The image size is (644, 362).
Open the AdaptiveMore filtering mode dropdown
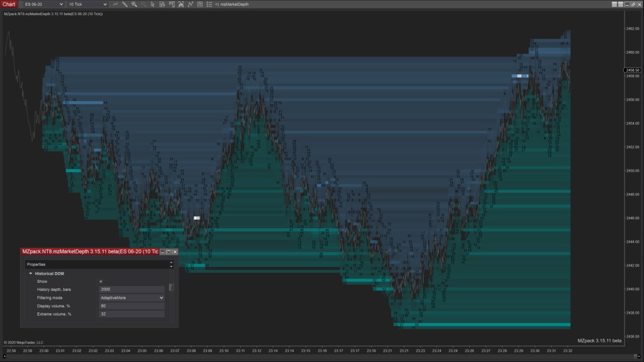(x=131, y=297)
